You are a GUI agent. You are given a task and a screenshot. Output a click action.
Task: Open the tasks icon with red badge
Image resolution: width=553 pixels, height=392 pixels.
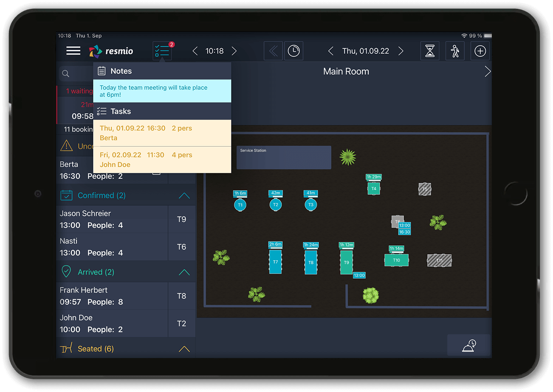163,50
